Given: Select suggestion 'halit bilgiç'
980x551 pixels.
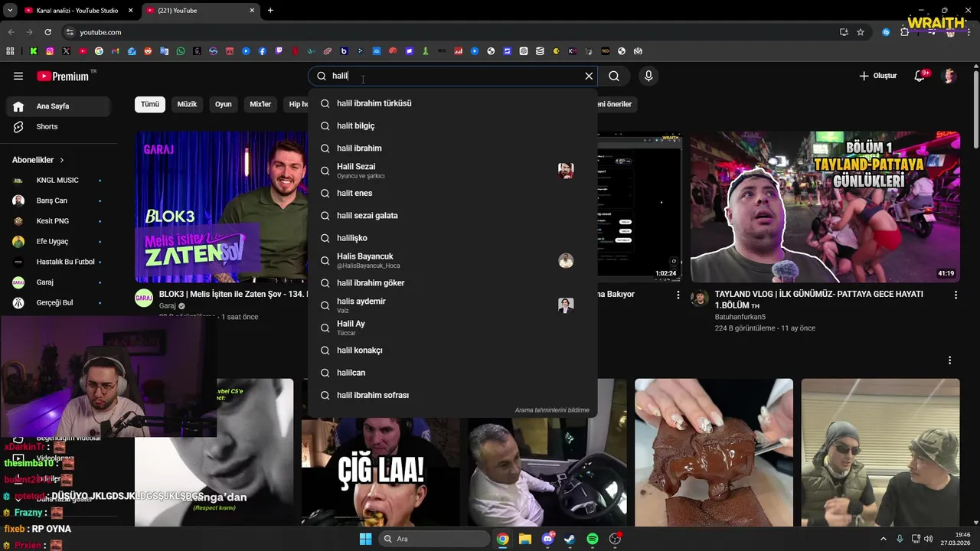Looking at the screenshot, I should [452, 126].
